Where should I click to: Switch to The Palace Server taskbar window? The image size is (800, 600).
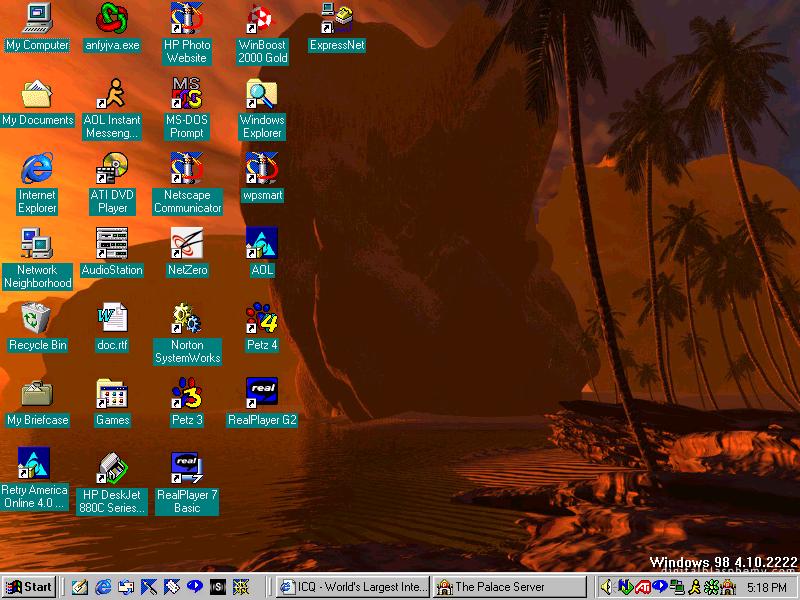point(510,587)
